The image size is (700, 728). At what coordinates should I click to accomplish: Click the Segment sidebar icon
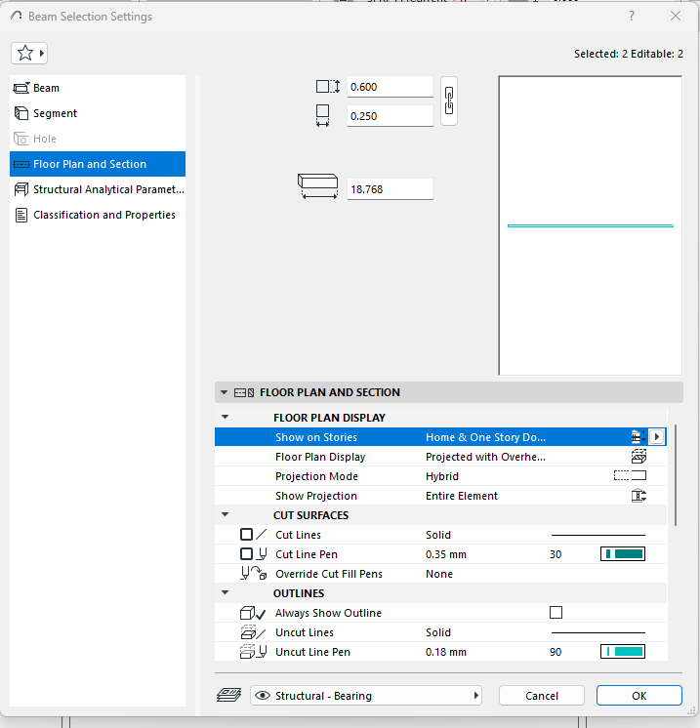[21, 113]
